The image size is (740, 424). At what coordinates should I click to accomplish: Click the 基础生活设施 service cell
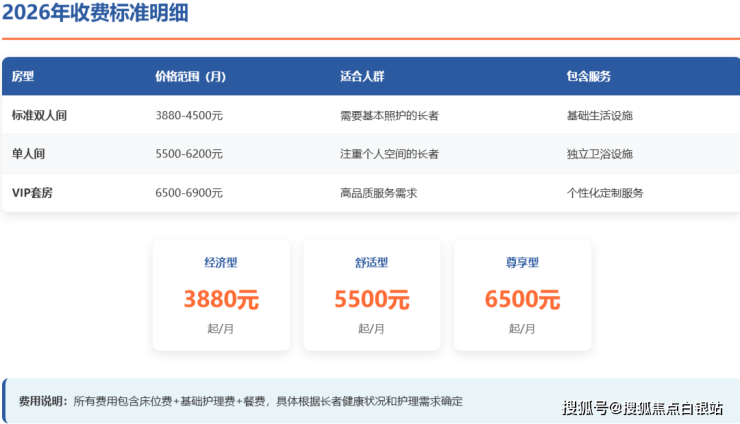(x=599, y=115)
